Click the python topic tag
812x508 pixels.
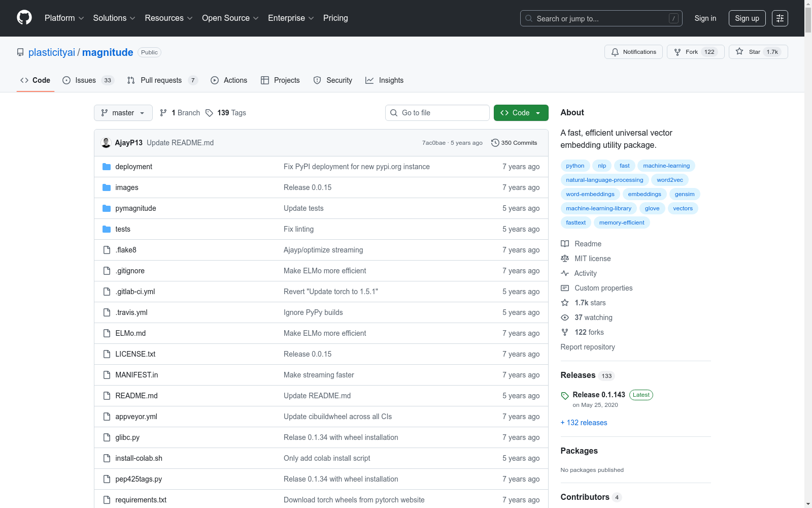[x=575, y=166]
